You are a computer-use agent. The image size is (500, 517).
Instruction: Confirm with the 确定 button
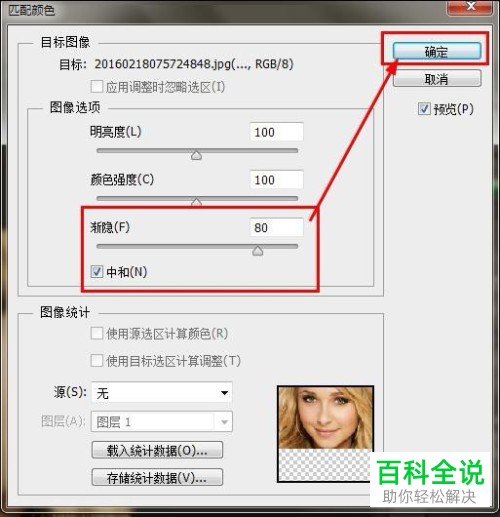click(x=437, y=51)
